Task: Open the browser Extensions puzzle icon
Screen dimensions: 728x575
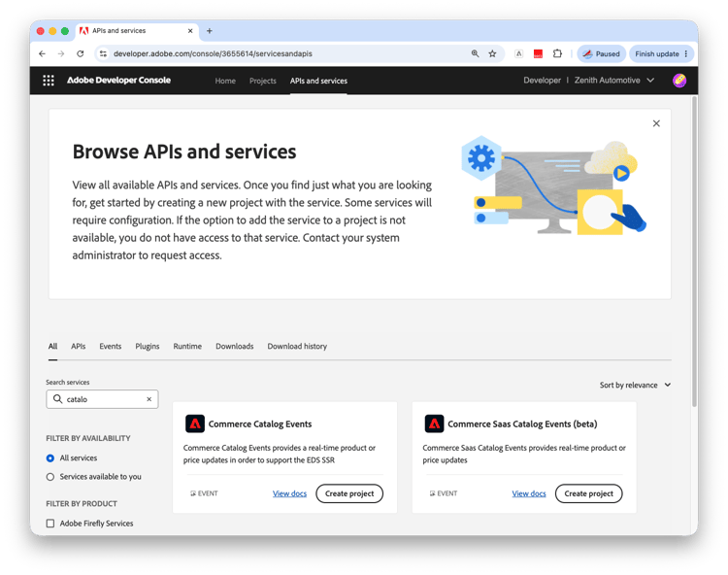Action: click(557, 53)
